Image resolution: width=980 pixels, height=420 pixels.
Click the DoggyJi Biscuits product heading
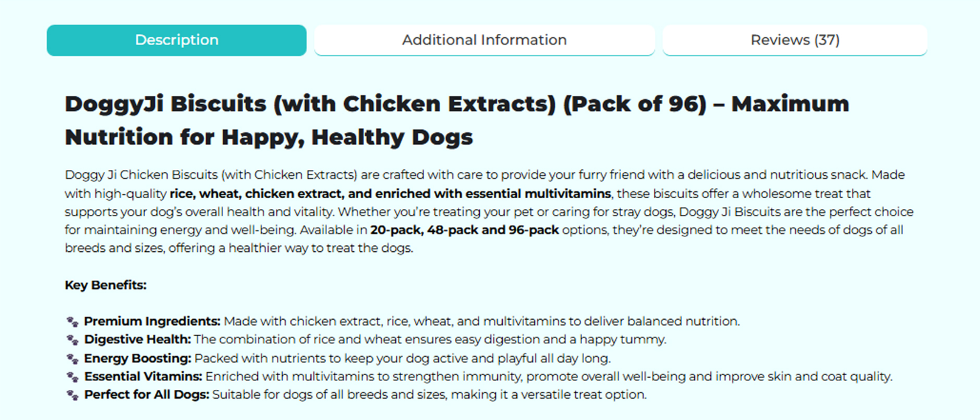click(x=457, y=120)
